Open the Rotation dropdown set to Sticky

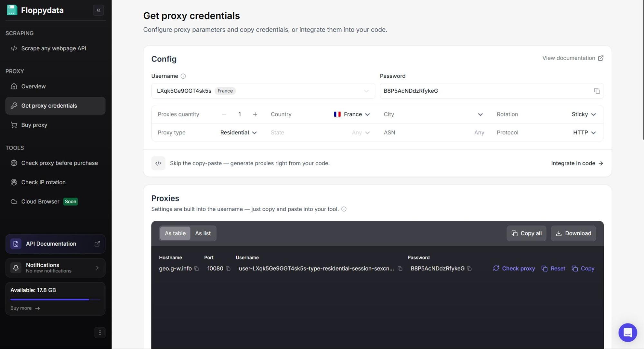pos(584,114)
